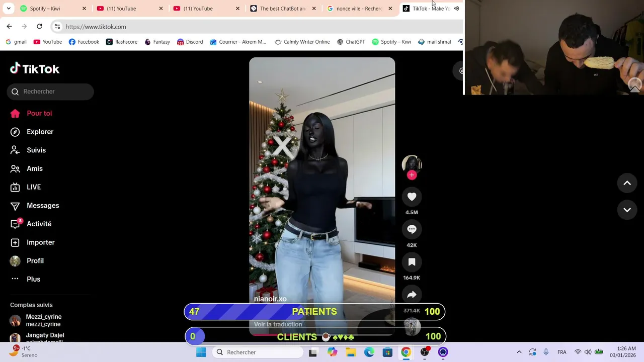The height and width of the screenshot is (362, 644).
Task: Mute the TikTok tab audio icon
Action: click(456, 9)
